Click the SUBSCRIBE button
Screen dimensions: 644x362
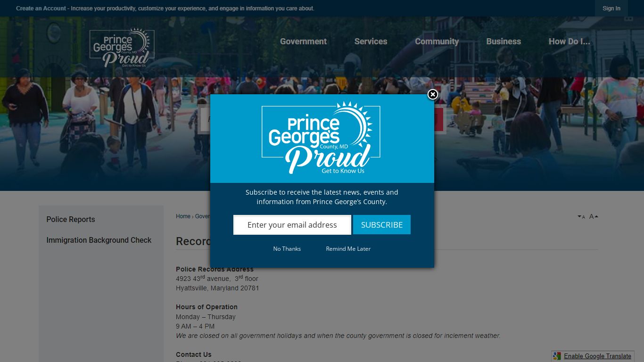382,225
